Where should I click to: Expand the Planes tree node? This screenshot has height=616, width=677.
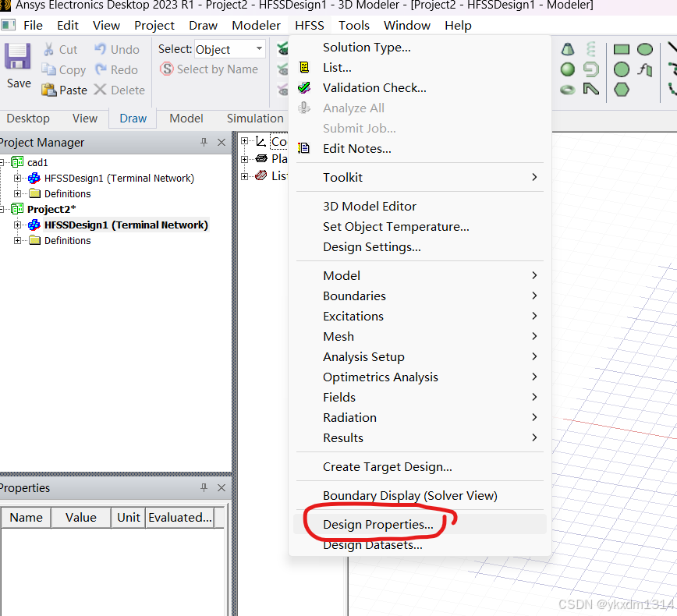click(x=244, y=159)
